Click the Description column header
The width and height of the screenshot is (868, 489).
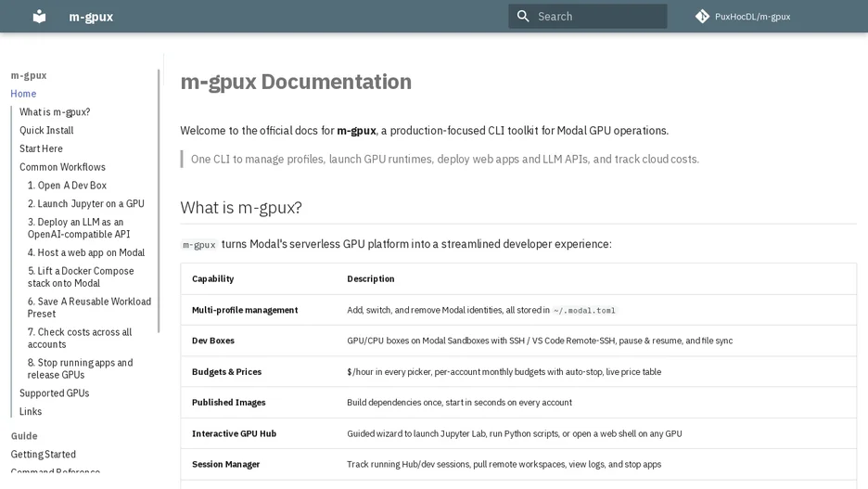pyautogui.click(x=371, y=278)
